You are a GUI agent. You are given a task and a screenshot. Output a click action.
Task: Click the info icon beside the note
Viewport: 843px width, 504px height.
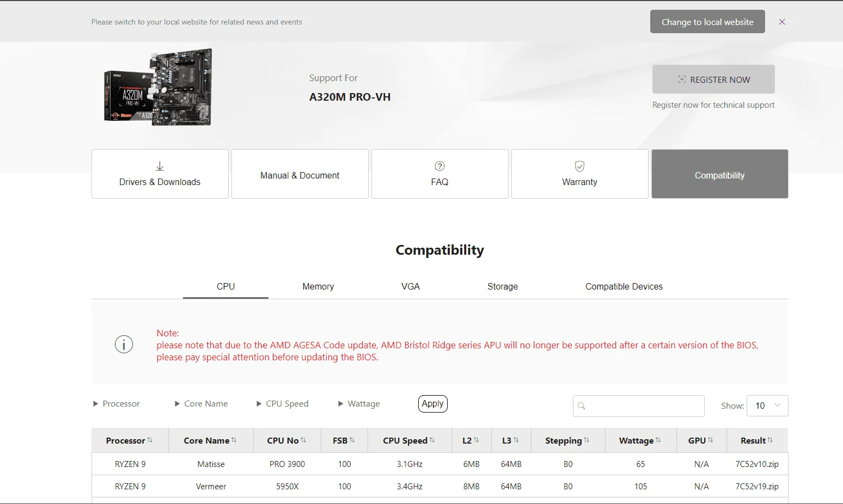(124, 345)
